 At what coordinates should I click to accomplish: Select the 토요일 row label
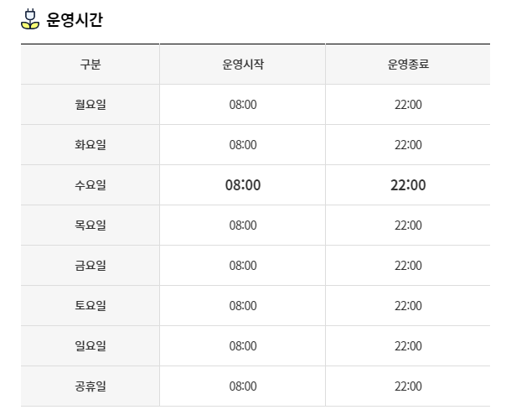(x=90, y=305)
